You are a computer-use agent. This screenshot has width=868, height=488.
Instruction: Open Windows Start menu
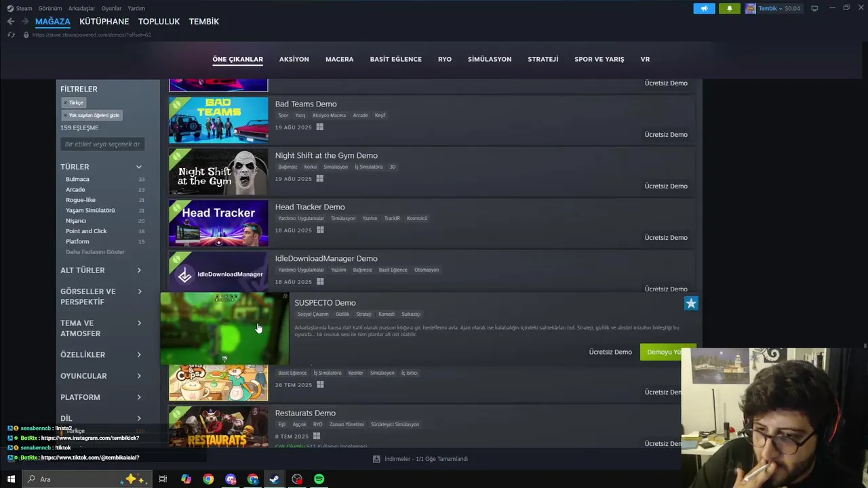[11, 479]
